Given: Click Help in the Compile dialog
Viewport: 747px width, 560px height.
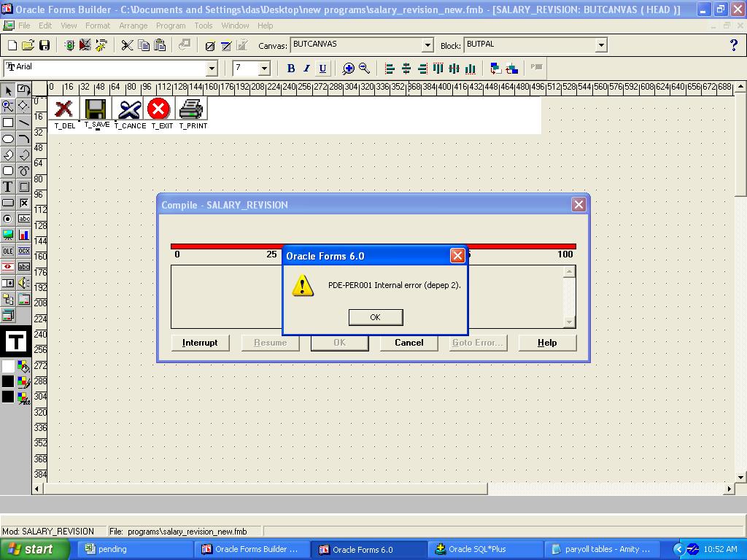Looking at the screenshot, I should coord(547,343).
